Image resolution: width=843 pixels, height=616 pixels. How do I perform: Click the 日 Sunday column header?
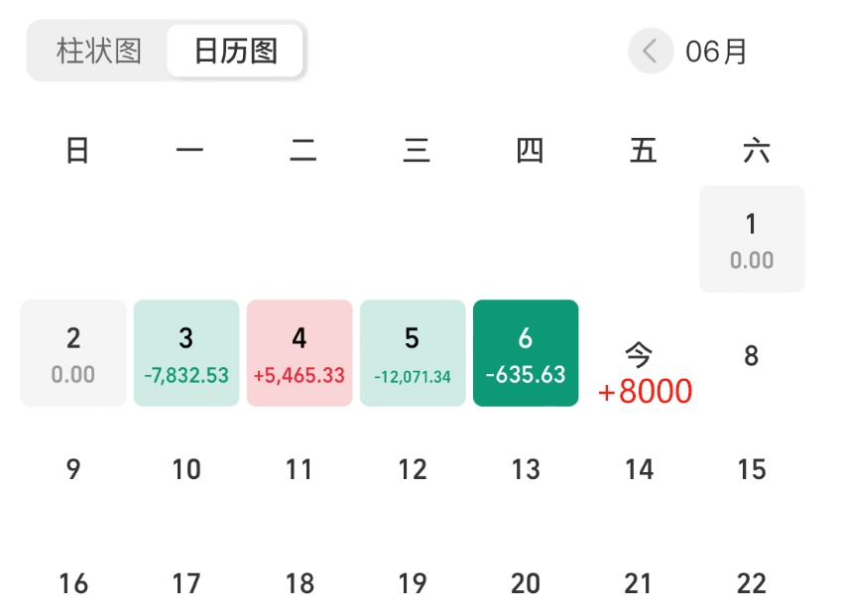(x=77, y=150)
